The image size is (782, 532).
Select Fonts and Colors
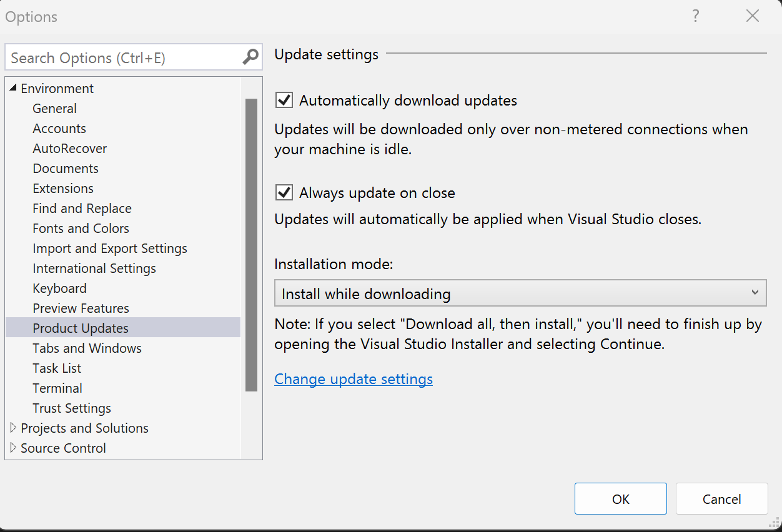tap(81, 228)
